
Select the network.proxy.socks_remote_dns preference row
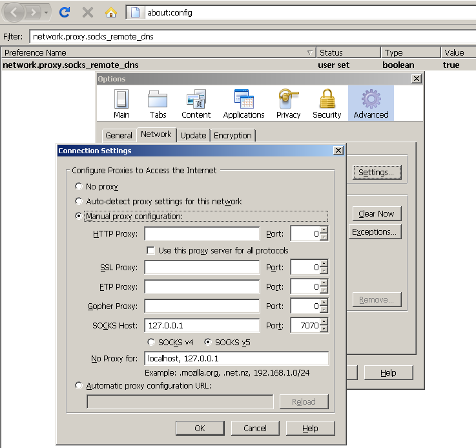pos(238,65)
